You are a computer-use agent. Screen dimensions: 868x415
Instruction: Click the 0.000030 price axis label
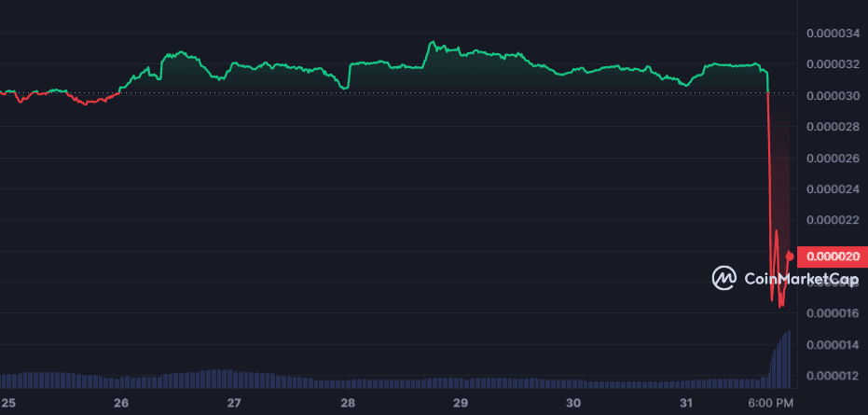click(x=833, y=96)
